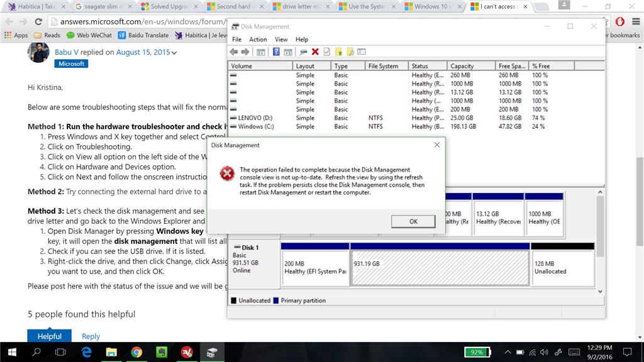644x362 pixels.
Task: Open Task View on the taskbar
Action: (60, 352)
